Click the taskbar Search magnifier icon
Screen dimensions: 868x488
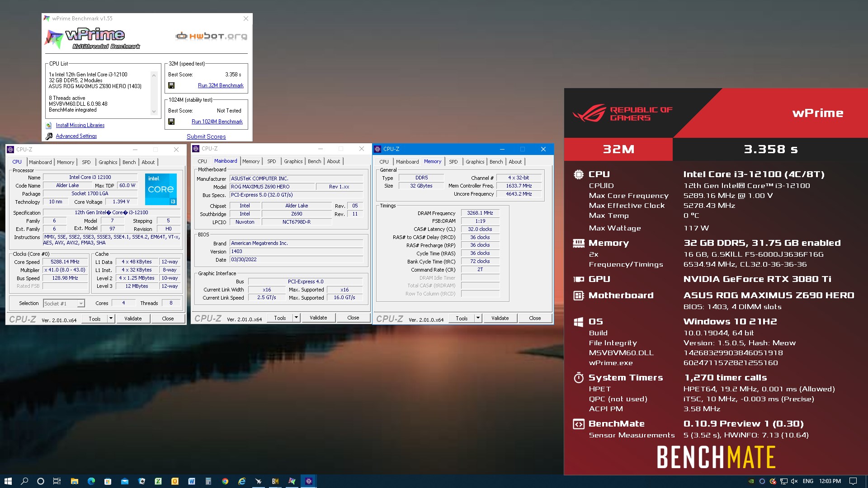coord(24,481)
